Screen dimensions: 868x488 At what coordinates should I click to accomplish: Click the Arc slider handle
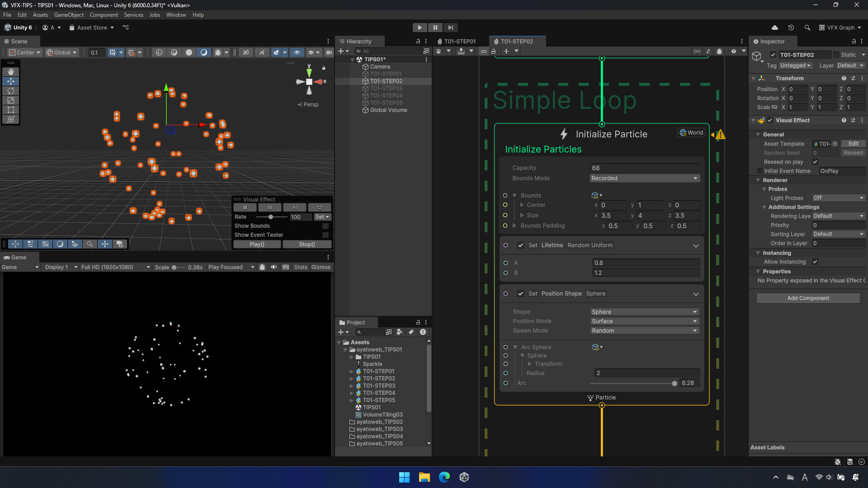pos(675,383)
